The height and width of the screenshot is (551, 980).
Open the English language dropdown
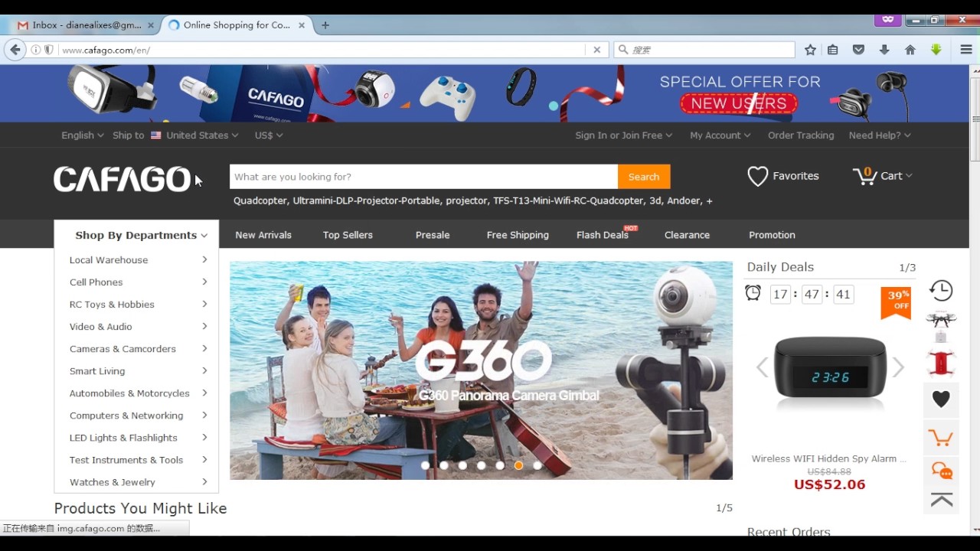82,135
